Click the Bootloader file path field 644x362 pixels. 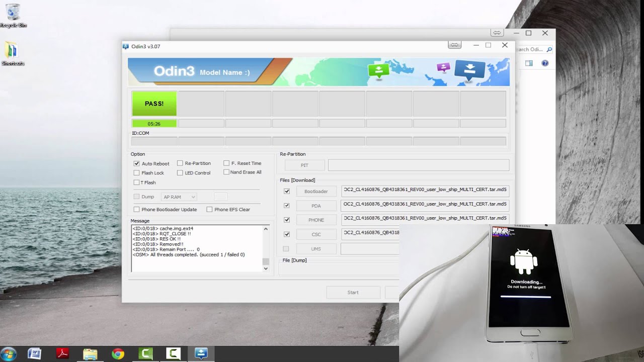(425, 191)
